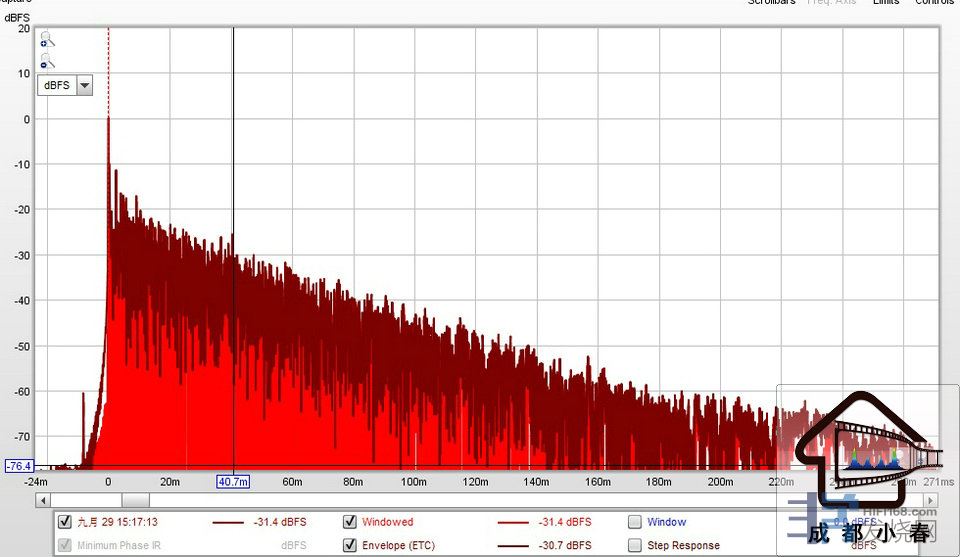Viewport: 960px width, 557px height.
Task: Click the red Windowed trace line sample
Action: click(512, 522)
